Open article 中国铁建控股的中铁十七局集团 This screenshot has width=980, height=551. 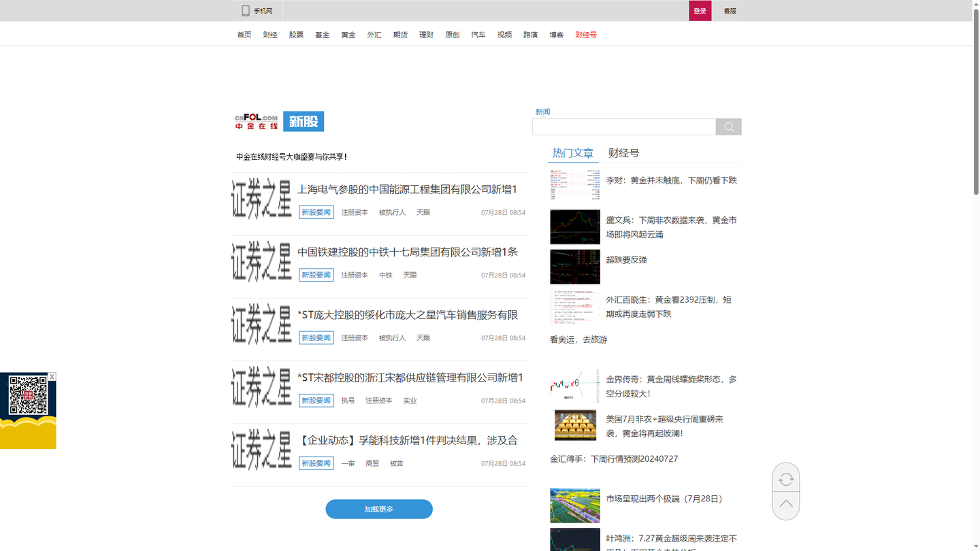(408, 252)
